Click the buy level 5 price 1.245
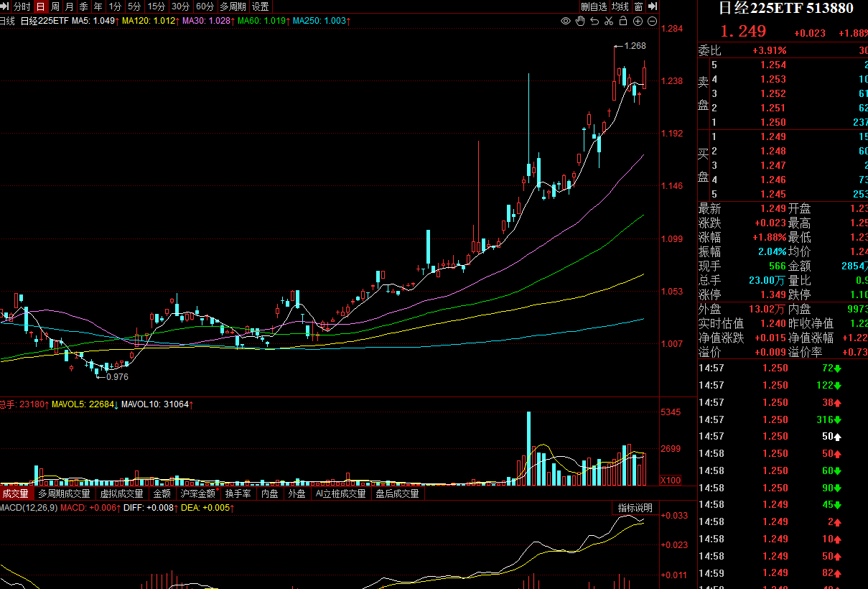The image size is (868, 589). coord(773,195)
